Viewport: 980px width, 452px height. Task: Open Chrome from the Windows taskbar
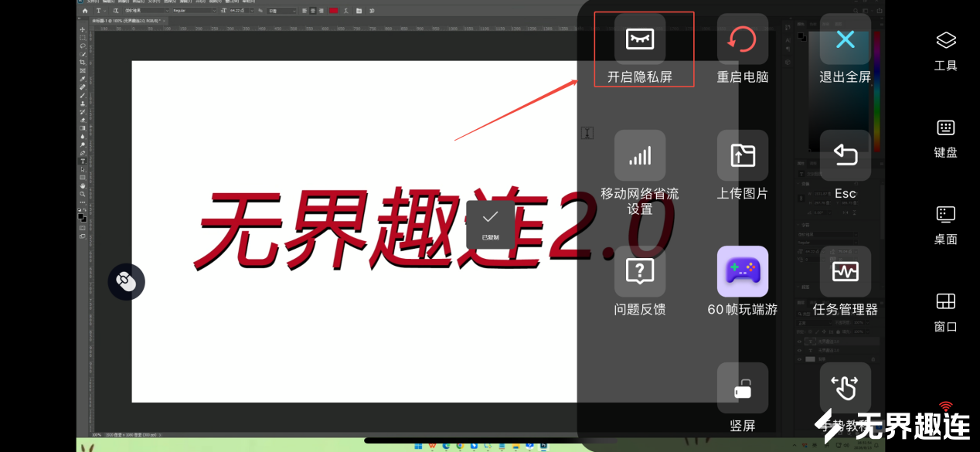click(x=459, y=446)
